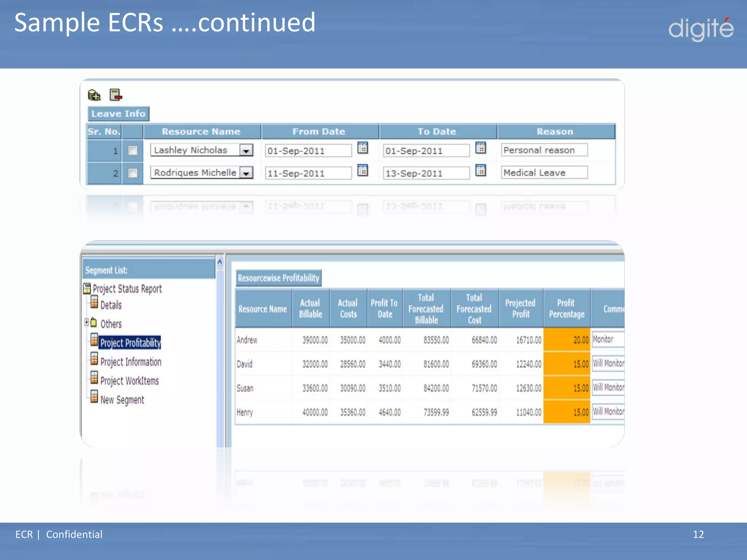Image resolution: width=747 pixels, height=560 pixels.
Task: Click the add row icon above Leave Info
Action: [94, 95]
